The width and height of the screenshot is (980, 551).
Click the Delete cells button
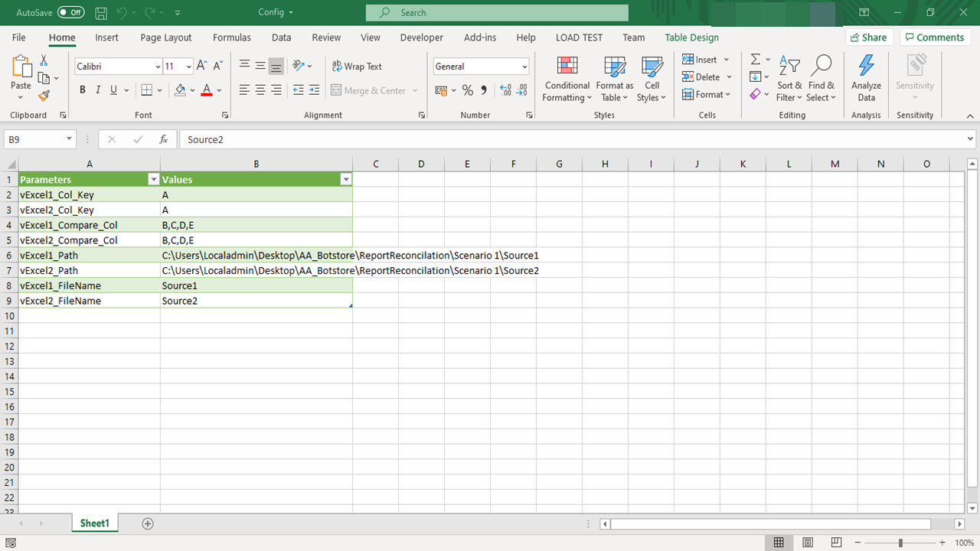coord(701,77)
